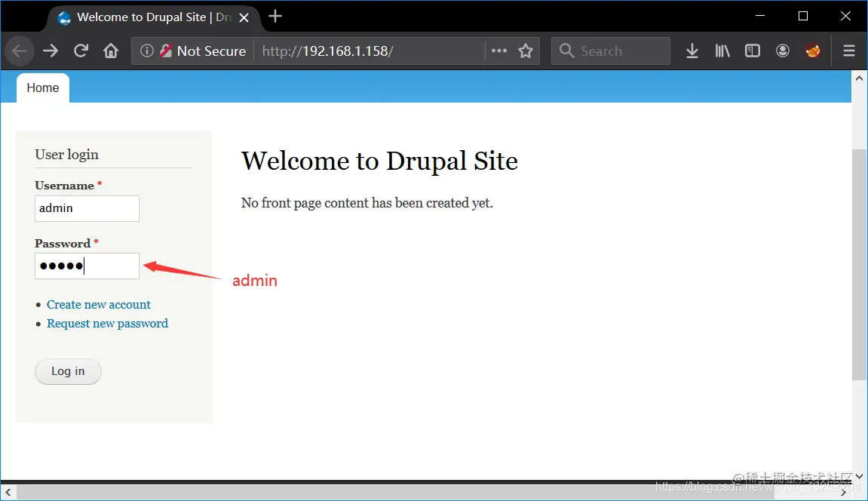This screenshot has height=501, width=868.
Task: Open a new browser tab
Action: pos(275,17)
